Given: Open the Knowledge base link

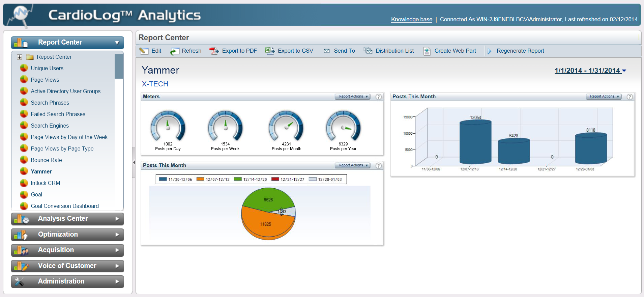Looking at the screenshot, I should tap(411, 20).
